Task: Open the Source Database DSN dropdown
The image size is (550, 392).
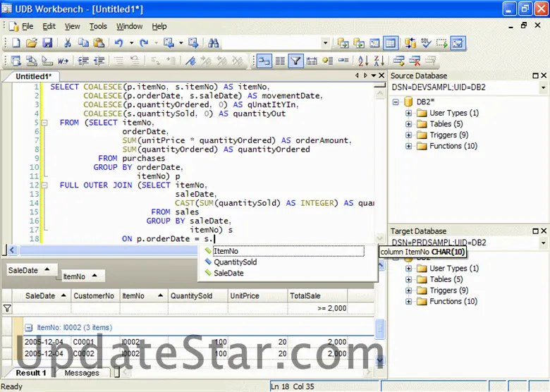Action: (543, 87)
